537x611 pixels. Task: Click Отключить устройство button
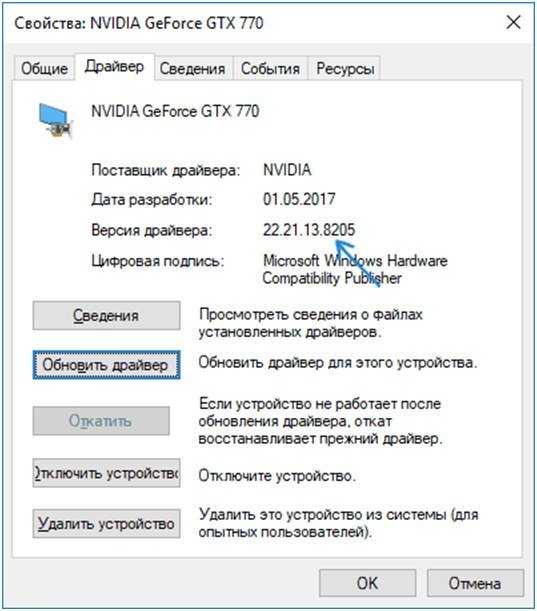point(106,473)
